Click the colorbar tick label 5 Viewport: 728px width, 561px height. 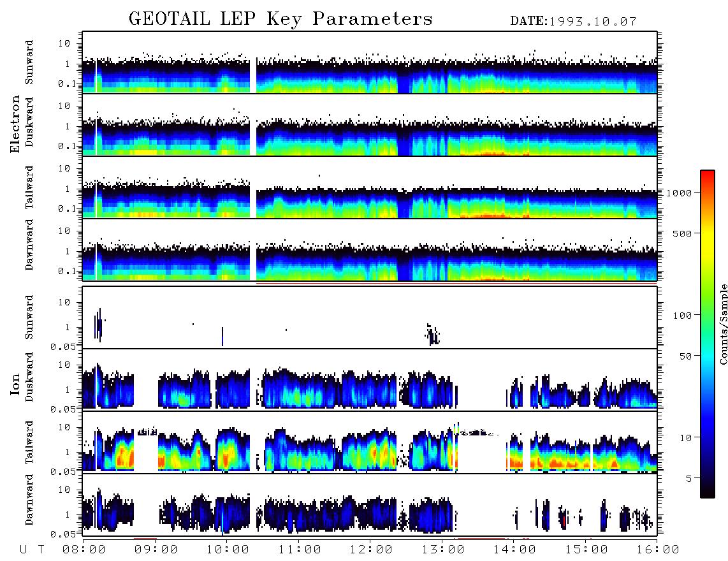pos(689,478)
